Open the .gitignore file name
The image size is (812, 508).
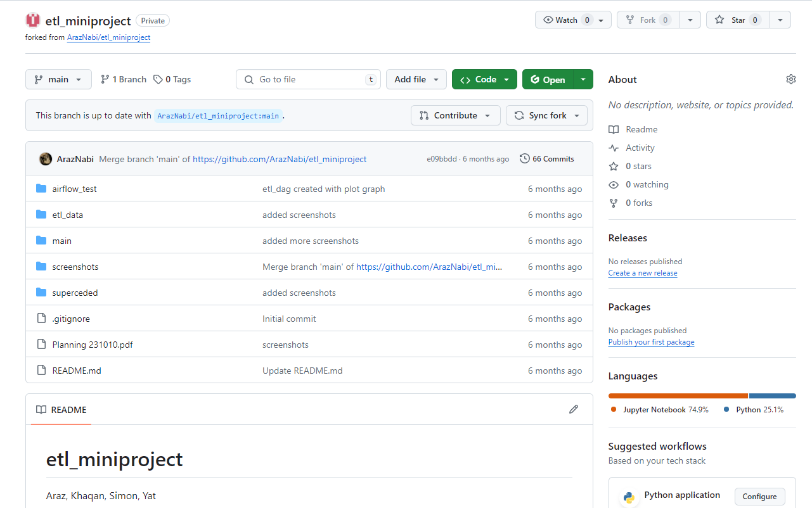coord(71,319)
